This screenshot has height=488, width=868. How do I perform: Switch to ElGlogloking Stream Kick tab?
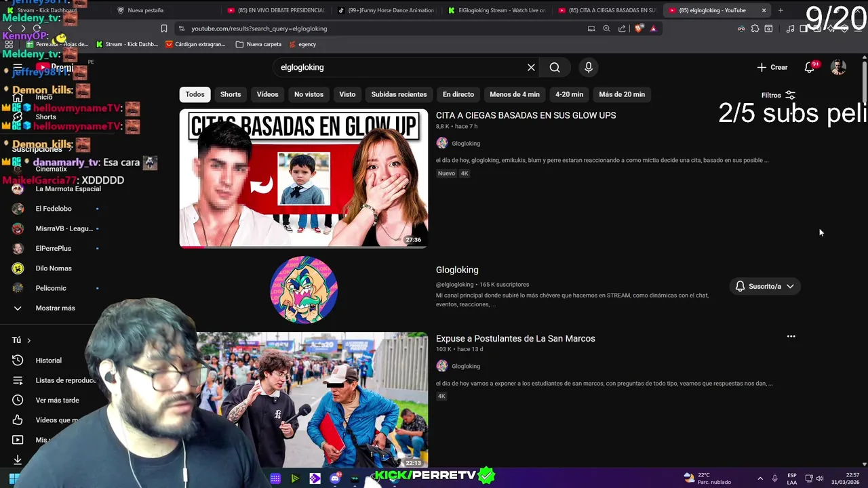(x=496, y=10)
